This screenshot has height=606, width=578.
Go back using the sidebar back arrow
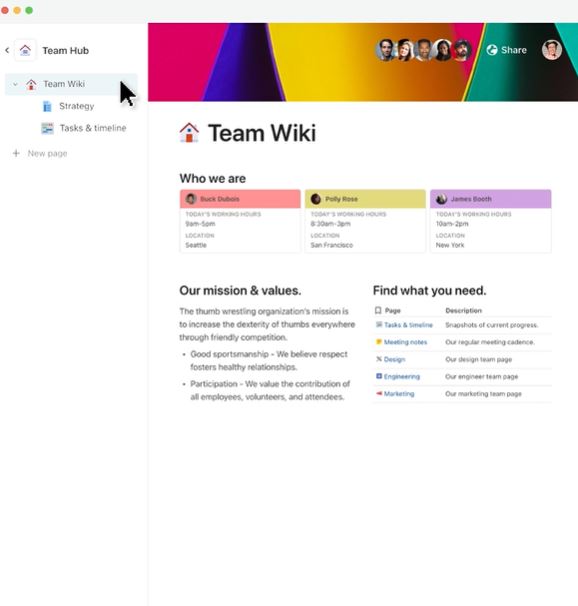[7, 50]
